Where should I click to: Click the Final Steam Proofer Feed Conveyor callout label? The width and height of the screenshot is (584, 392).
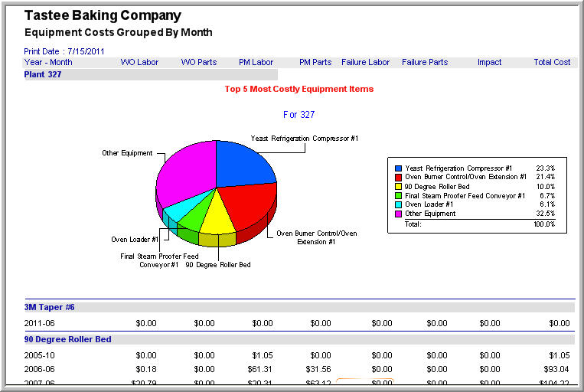coord(159,260)
